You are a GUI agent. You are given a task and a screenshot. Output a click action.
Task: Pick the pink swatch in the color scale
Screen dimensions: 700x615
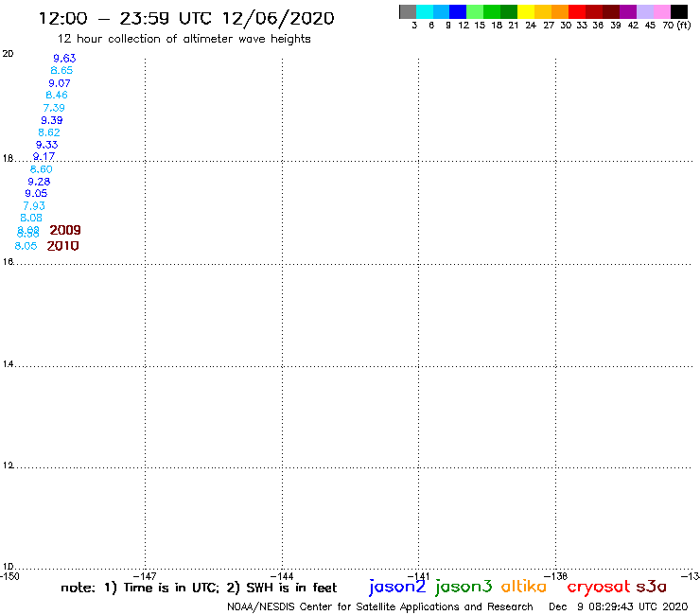pos(661,11)
